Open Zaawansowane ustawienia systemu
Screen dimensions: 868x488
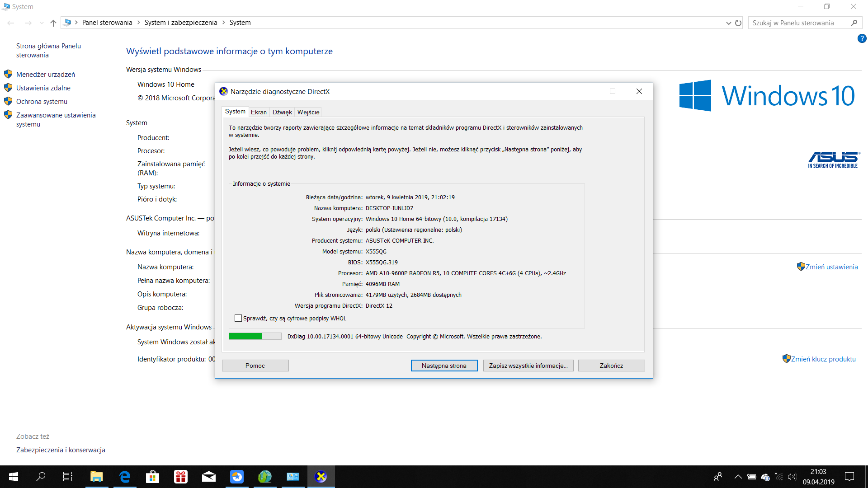pyautogui.click(x=56, y=120)
